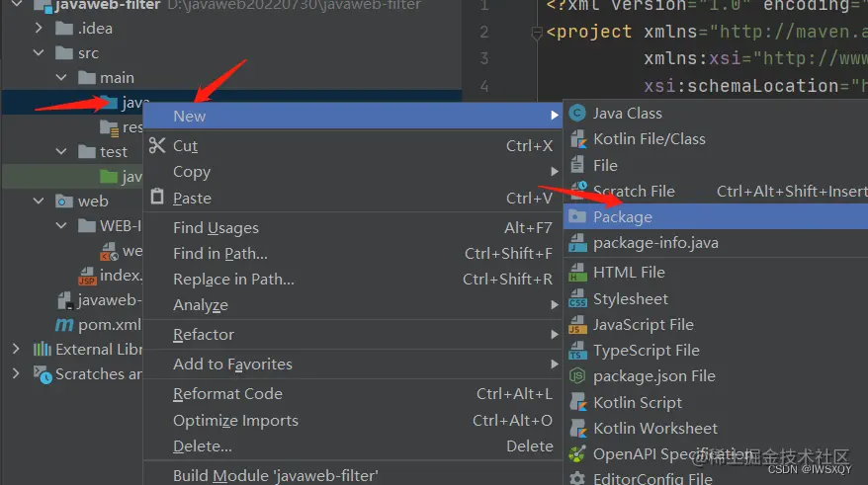The height and width of the screenshot is (485, 868).
Task: Open the New submenu
Action: (x=353, y=117)
